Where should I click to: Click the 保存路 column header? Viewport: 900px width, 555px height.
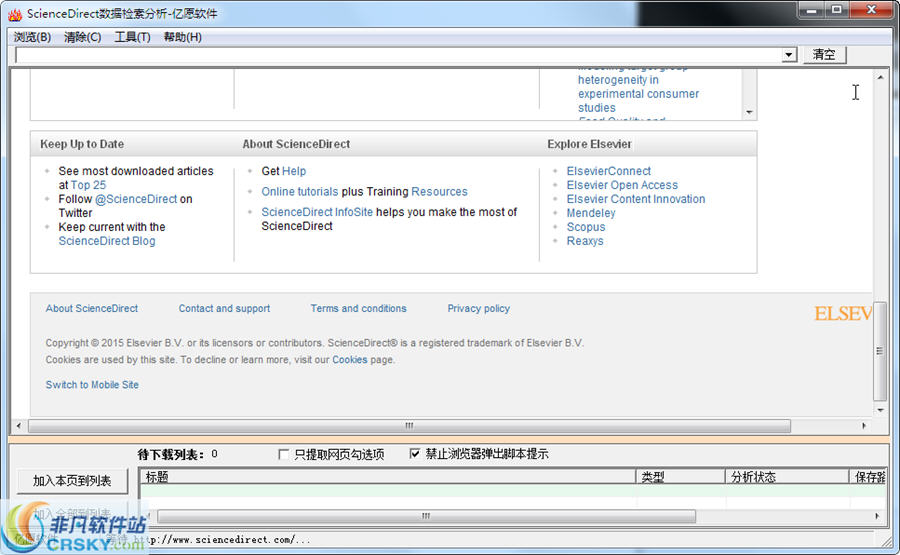pos(868,477)
